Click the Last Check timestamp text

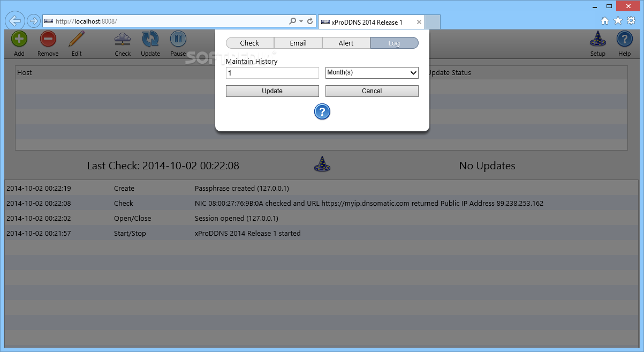(163, 166)
